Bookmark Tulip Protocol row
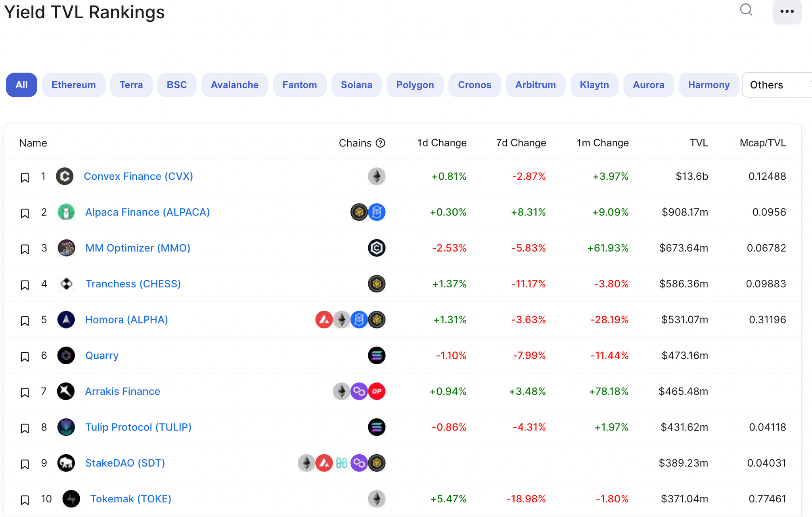The height and width of the screenshot is (517, 812). coord(25,428)
